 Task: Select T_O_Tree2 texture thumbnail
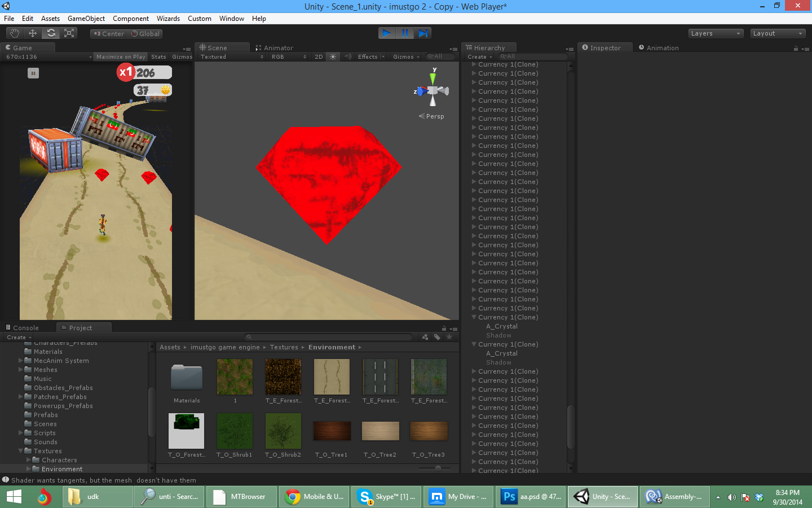coord(380,431)
